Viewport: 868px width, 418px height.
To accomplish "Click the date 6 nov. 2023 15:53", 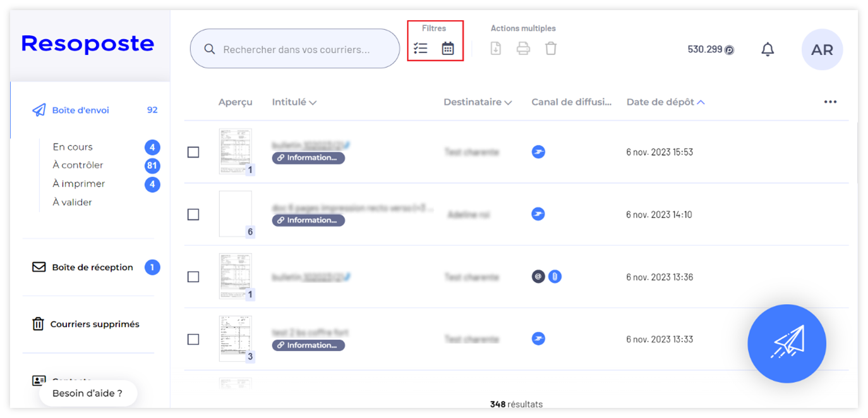I will [660, 152].
